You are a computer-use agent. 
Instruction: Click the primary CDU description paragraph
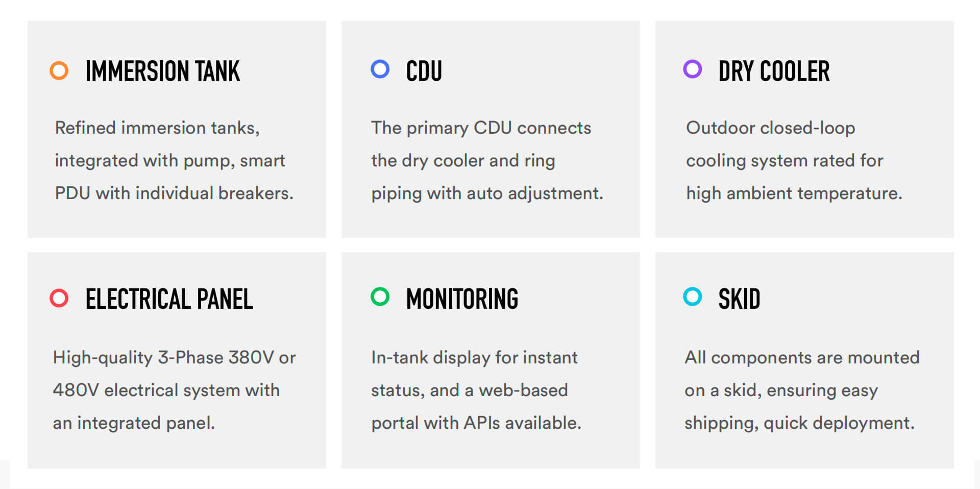[x=486, y=160]
